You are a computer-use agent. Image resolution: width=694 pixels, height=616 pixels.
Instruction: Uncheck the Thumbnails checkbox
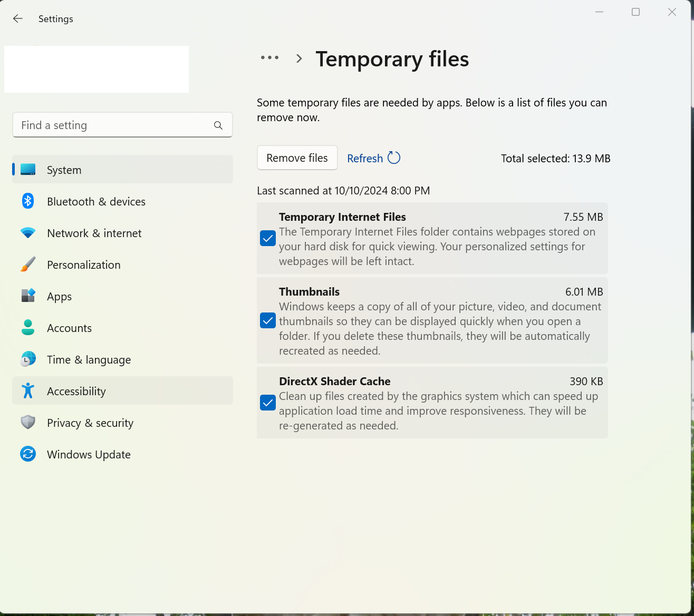(268, 320)
